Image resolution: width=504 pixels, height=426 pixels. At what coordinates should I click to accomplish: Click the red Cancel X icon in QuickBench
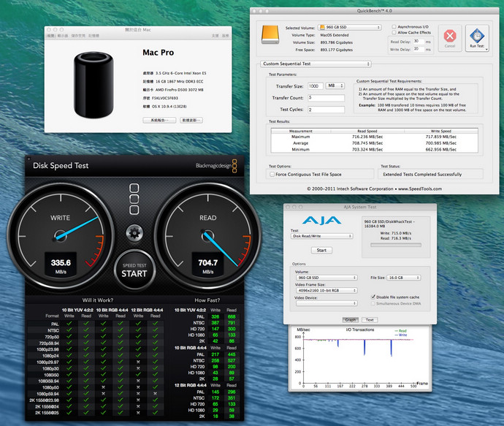450,36
